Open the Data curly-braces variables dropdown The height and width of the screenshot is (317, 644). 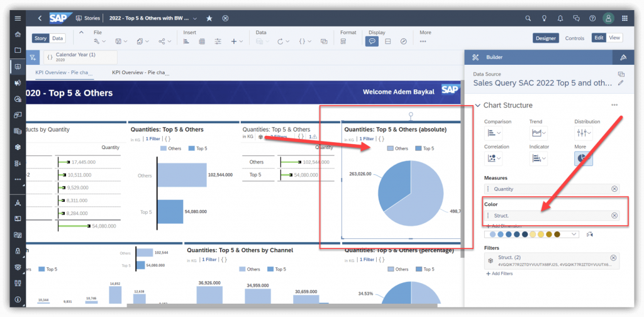point(305,42)
